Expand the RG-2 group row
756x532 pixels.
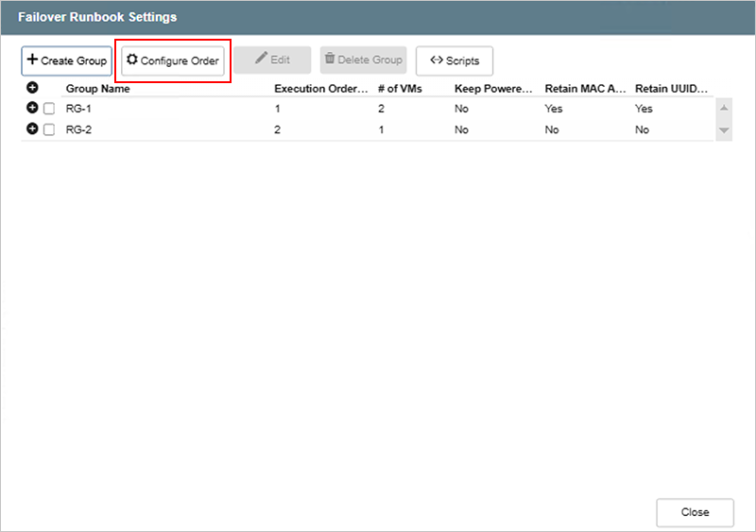(32, 129)
